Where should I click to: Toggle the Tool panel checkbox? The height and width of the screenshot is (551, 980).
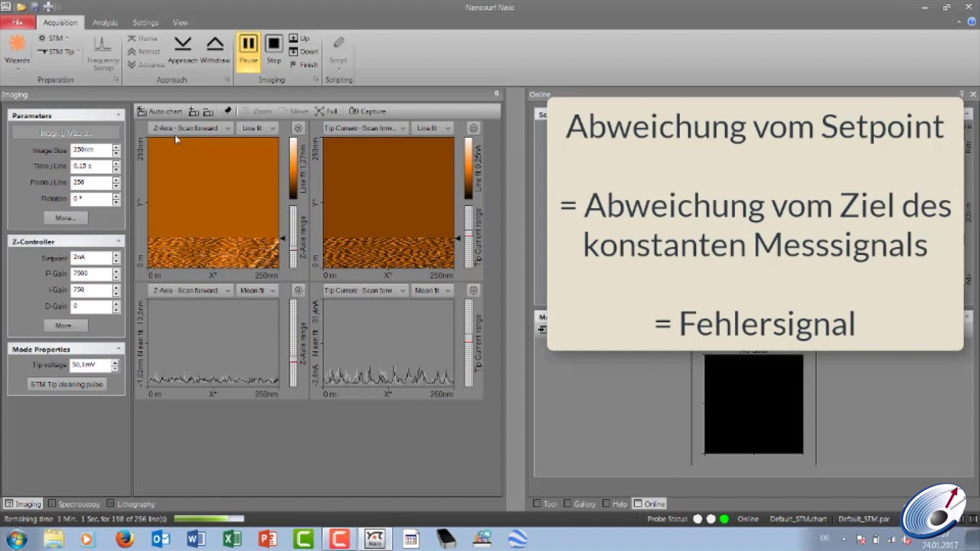point(537,504)
